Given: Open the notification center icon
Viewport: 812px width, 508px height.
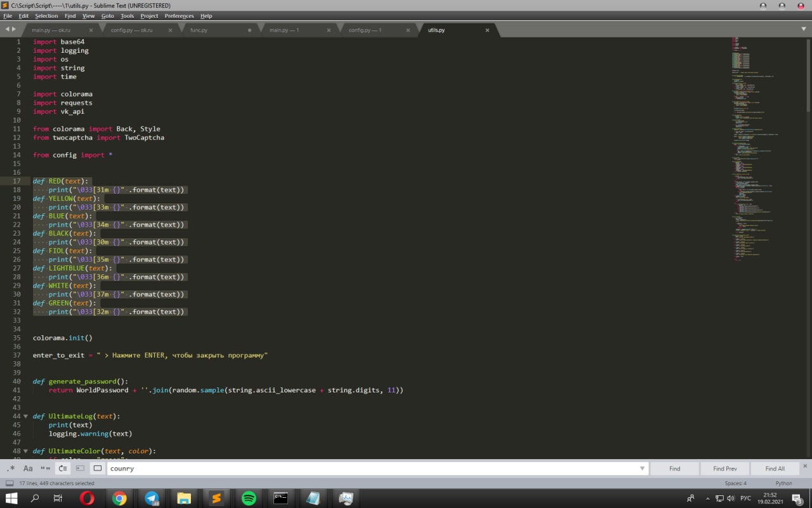Looking at the screenshot, I should pos(797,498).
